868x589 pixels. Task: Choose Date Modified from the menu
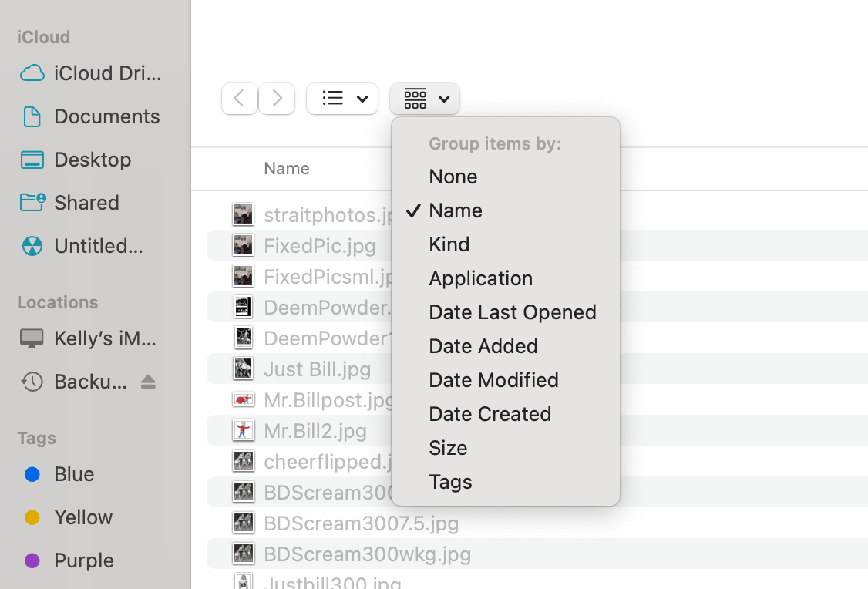click(493, 380)
